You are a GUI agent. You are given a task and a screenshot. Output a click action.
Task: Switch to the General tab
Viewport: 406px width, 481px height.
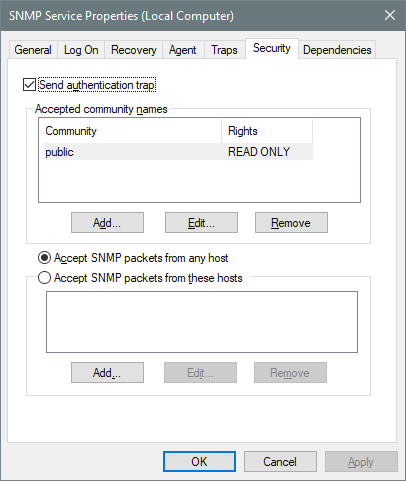[x=33, y=50]
